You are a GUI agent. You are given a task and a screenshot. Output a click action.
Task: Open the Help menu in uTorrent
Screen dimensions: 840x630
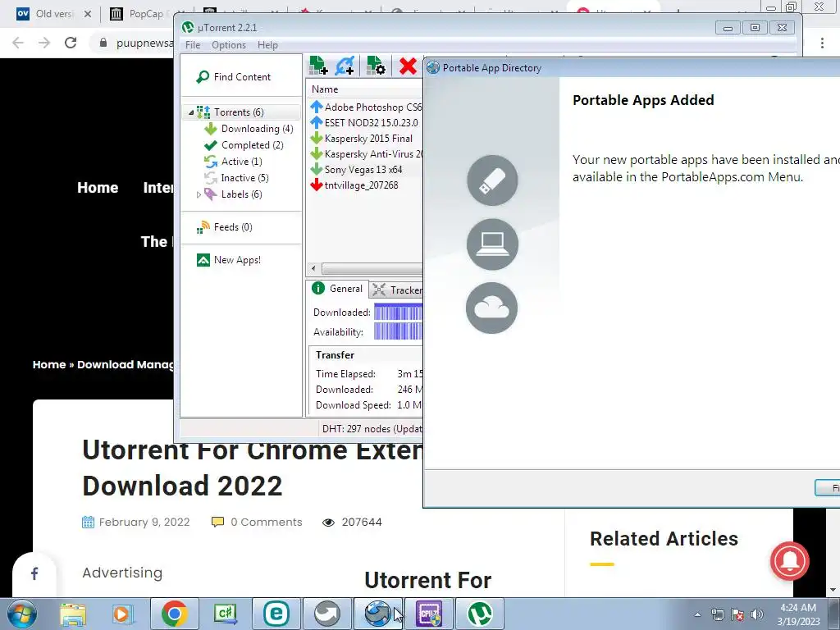coord(267,45)
